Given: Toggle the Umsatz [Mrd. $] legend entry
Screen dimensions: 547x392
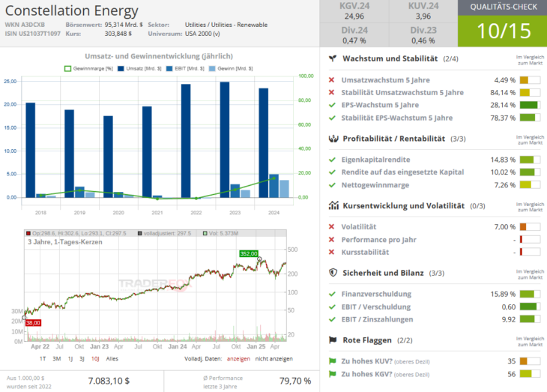Looking at the screenshot, I should click(139, 68).
